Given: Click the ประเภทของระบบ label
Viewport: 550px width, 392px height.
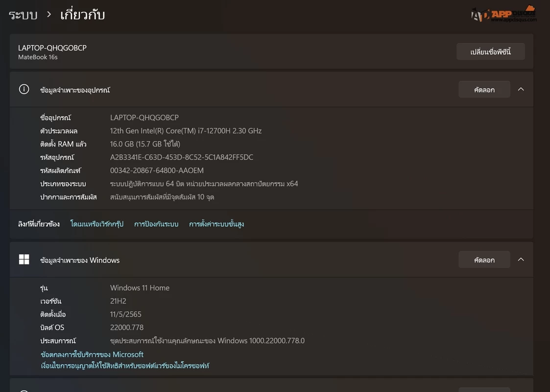Looking at the screenshot, I should coord(63,184).
